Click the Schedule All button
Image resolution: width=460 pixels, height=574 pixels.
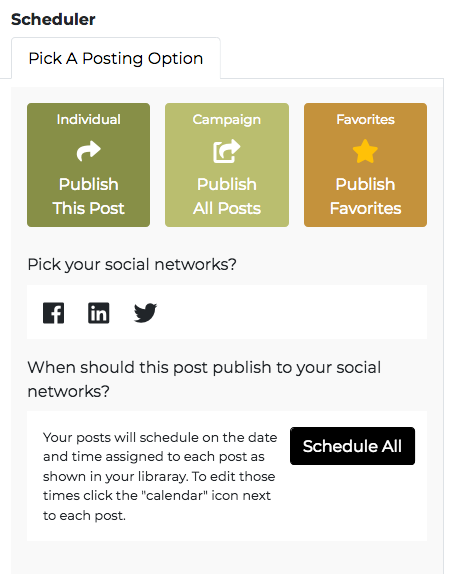click(x=352, y=446)
